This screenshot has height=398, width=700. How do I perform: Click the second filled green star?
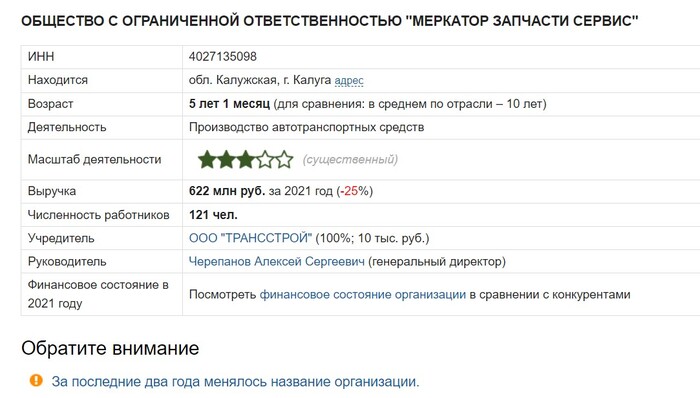226,160
